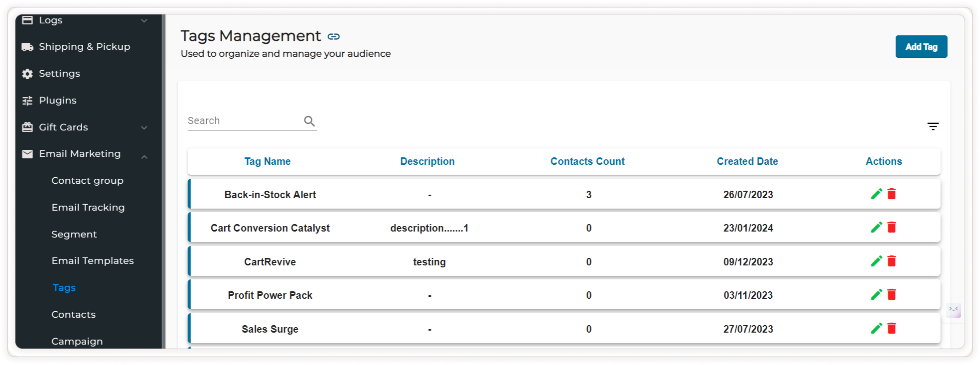Image resolution: width=980 pixels, height=365 pixels.
Task: Edit the CartRevive tag
Action: point(876,261)
